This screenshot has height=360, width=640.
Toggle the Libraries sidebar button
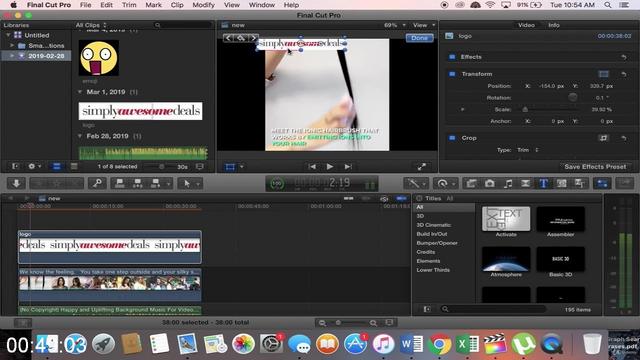(x=15, y=167)
